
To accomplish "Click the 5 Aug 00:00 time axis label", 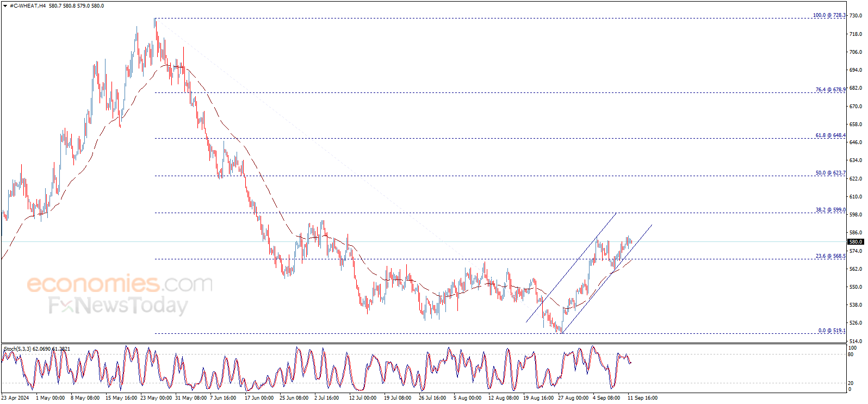I will click(467, 398).
